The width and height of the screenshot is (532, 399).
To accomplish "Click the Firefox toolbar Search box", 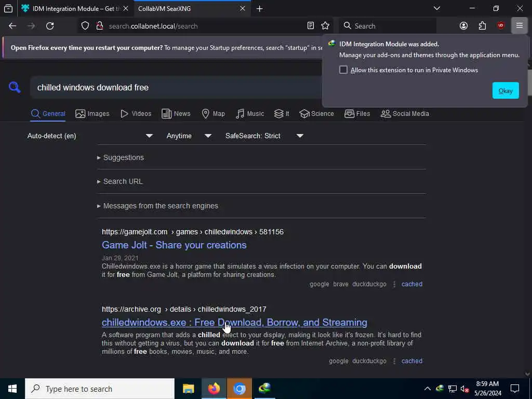I will click(388, 26).
